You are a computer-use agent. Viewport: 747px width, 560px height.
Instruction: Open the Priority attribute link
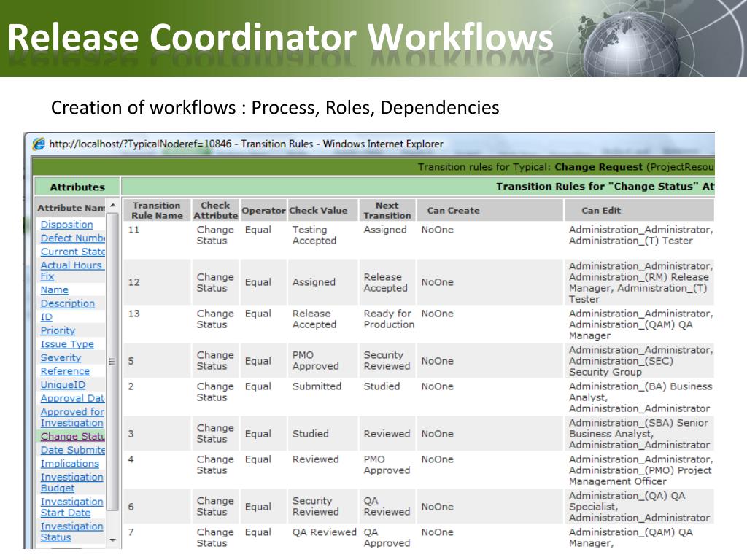(x=58, y=330)
